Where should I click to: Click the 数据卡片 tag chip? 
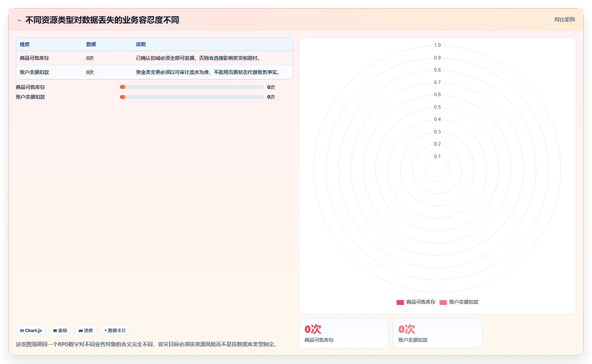coord(115,330)
